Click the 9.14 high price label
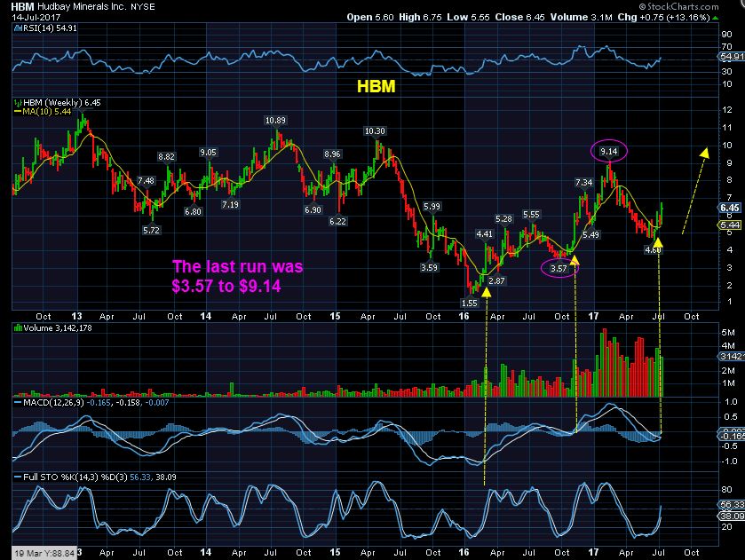745x560 pixels. point(608,152)
